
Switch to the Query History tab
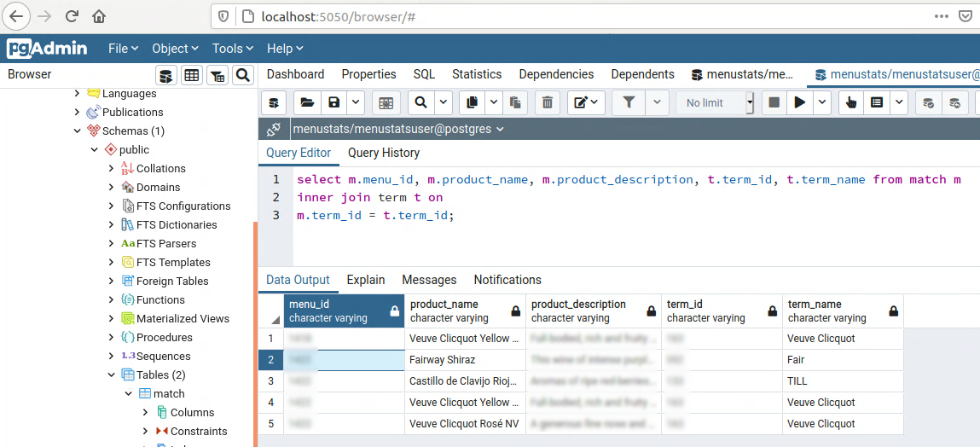384,153
